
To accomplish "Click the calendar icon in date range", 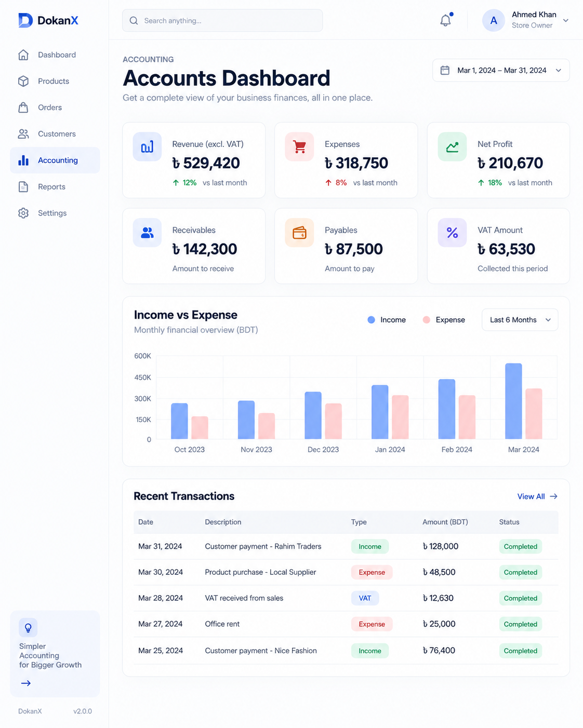I will point(445,70).
